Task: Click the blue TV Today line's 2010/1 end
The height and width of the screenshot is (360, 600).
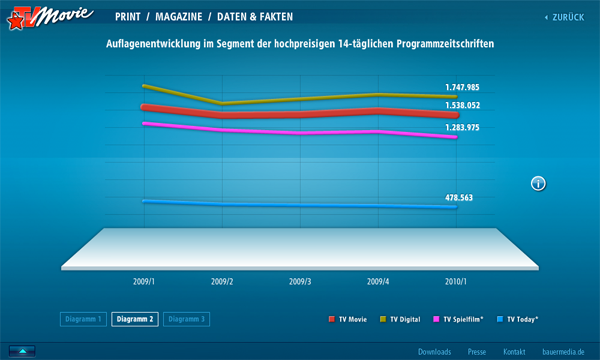Action: tap(455, 207)
